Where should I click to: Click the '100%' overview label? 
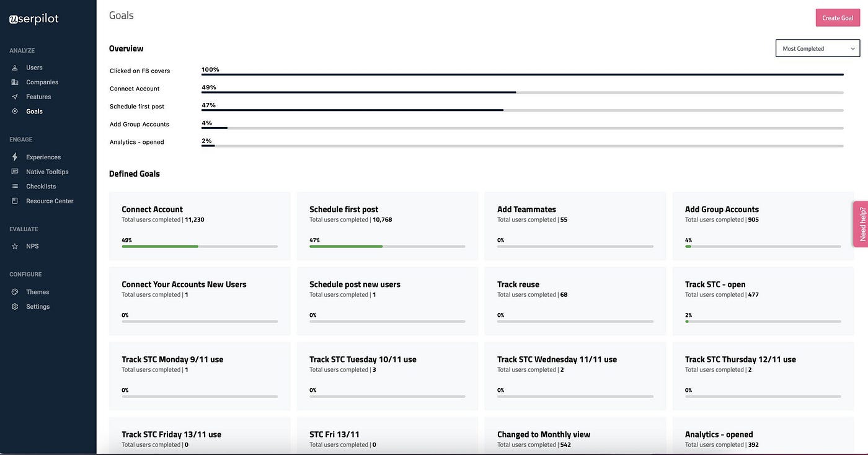tap(210, 69)
